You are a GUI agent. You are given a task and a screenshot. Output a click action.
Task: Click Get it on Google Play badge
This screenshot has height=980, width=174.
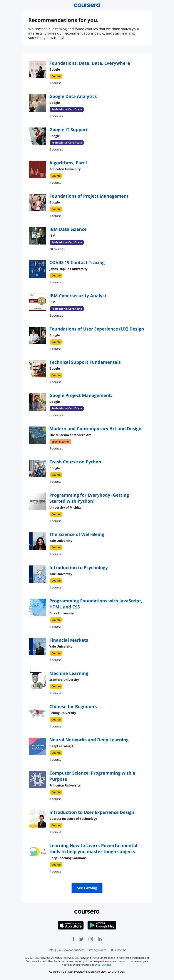point(102,925)
